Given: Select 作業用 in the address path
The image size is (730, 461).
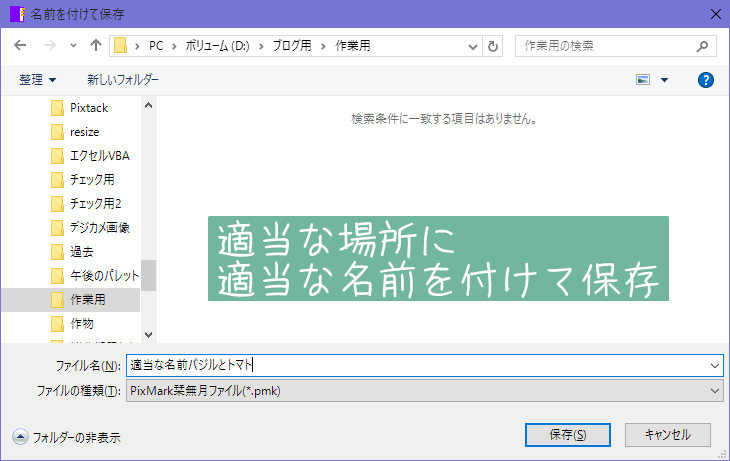Looking at the screenshot, I should [352, 46].
